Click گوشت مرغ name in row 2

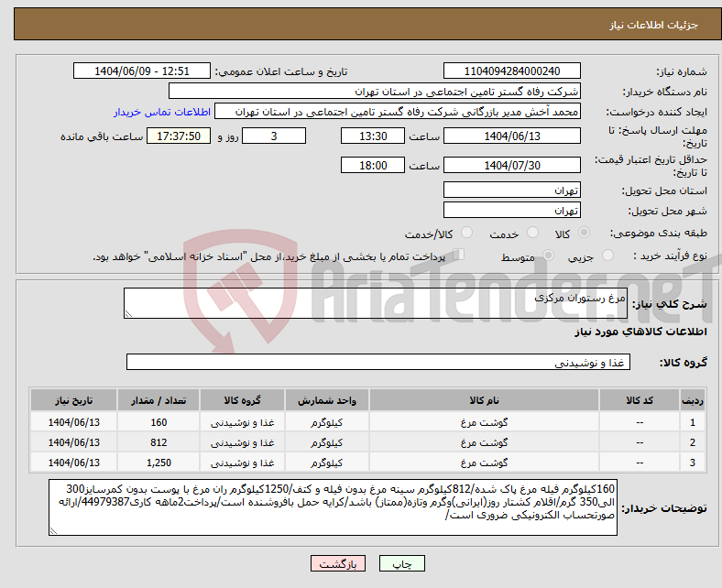484,442
